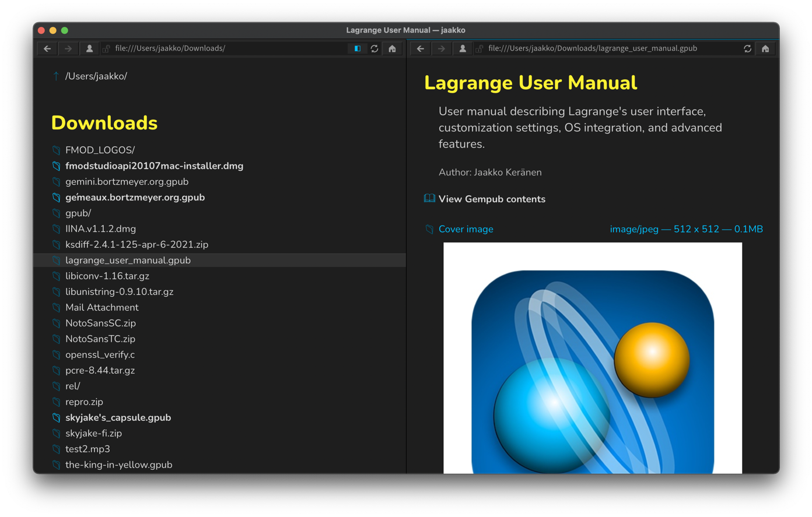Go back in the right pane
This screenshot has height=517, width=812.
421,48
